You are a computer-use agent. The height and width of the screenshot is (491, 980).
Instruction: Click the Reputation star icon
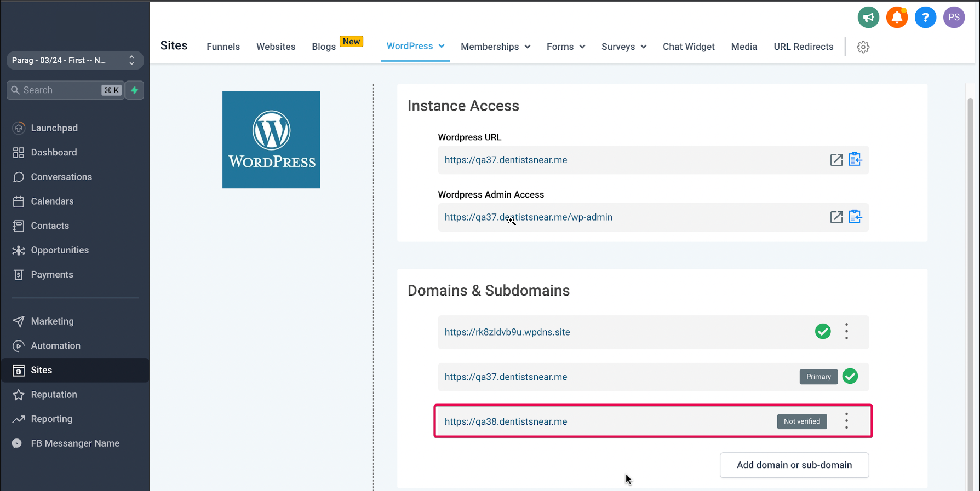point(19,395)
